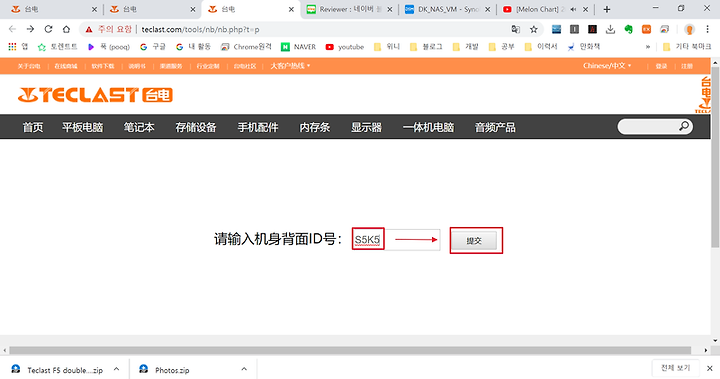Switch to the Melon Chart YouTube tab

point(545,9)
